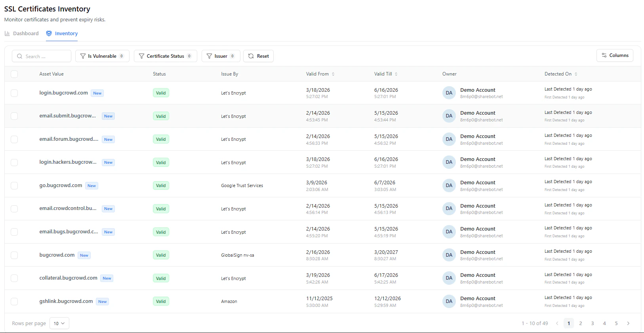Click Valid From date 3/9/2026

tap(316, 183)
